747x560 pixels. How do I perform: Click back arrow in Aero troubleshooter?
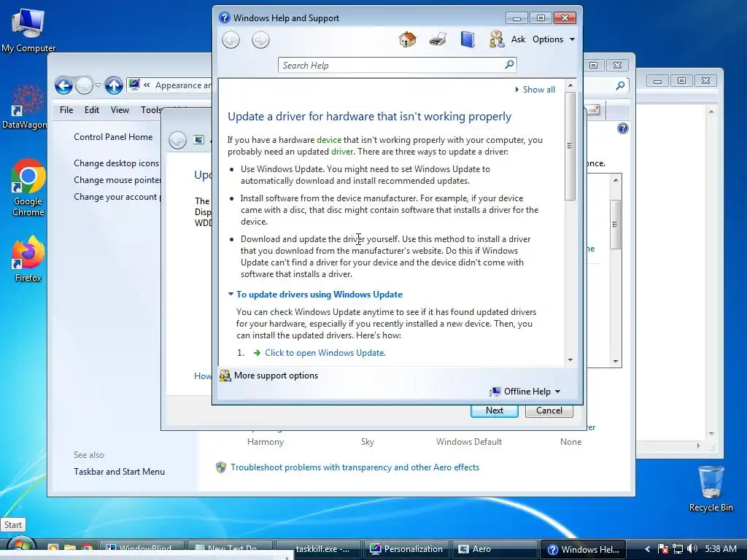178,140
